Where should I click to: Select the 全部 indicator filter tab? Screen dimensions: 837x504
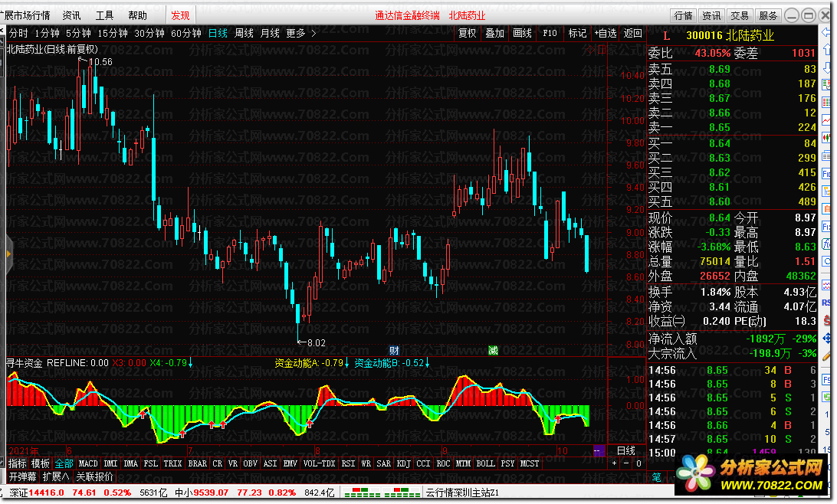point(64,463)
